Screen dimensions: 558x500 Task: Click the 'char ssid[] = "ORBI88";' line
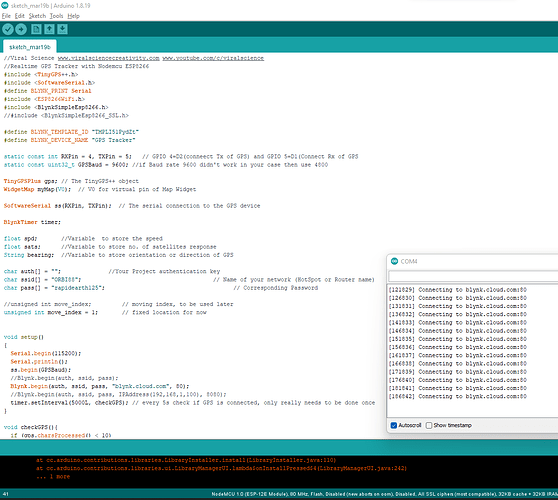tap(189, 279)
